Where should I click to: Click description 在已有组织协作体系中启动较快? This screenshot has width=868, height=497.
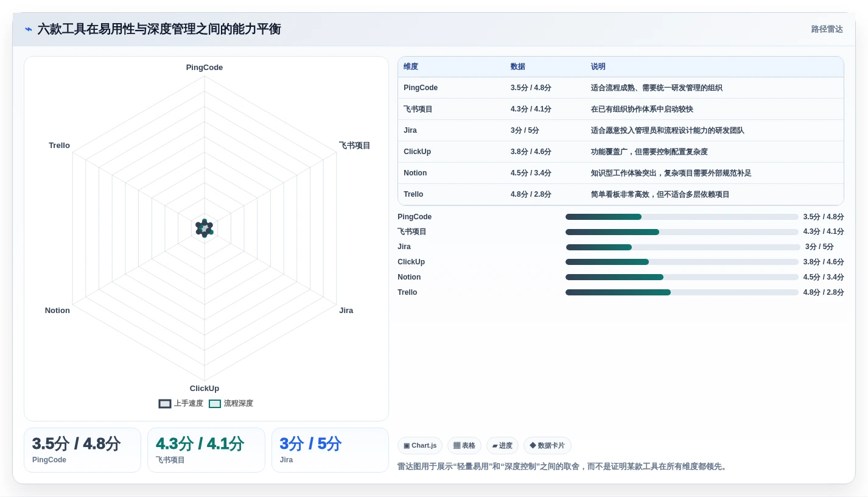pos(642,109)
